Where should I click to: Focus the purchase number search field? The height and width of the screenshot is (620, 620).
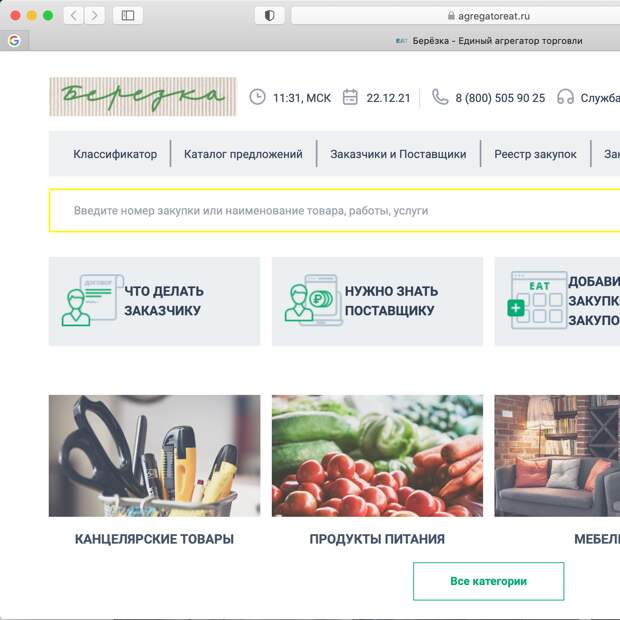[x=335, y=210]
